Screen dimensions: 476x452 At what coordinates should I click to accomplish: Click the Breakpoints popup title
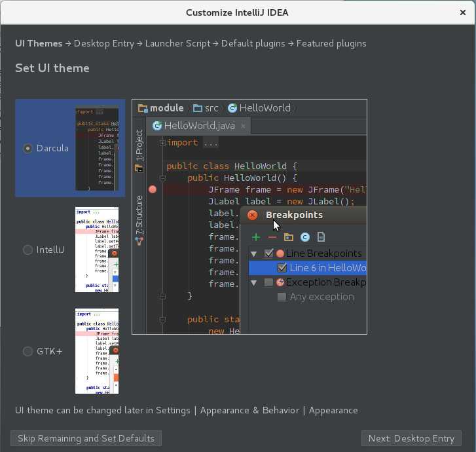(x=294, y=215)
